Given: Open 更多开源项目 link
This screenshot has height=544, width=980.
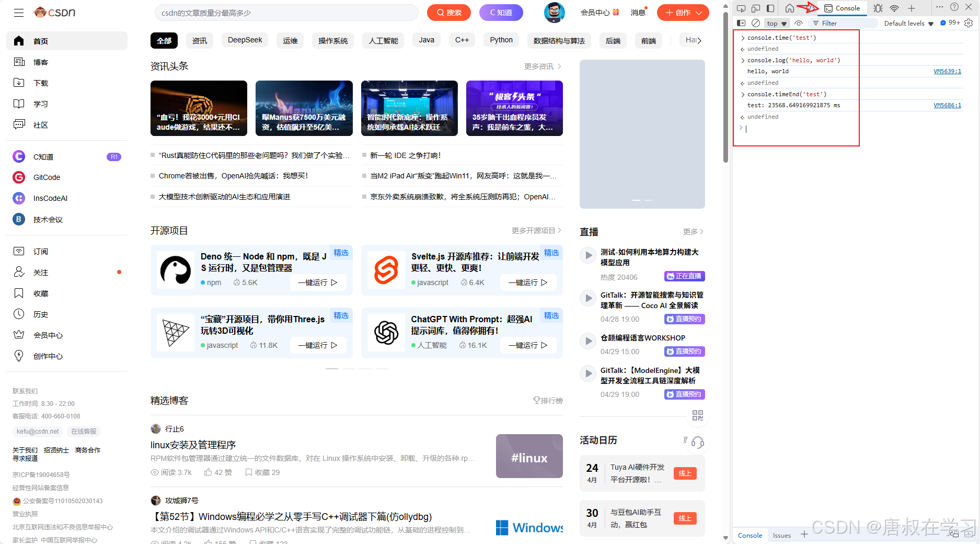Looking at the screenshot, I should pyautogui.click(x=536, y=231).
